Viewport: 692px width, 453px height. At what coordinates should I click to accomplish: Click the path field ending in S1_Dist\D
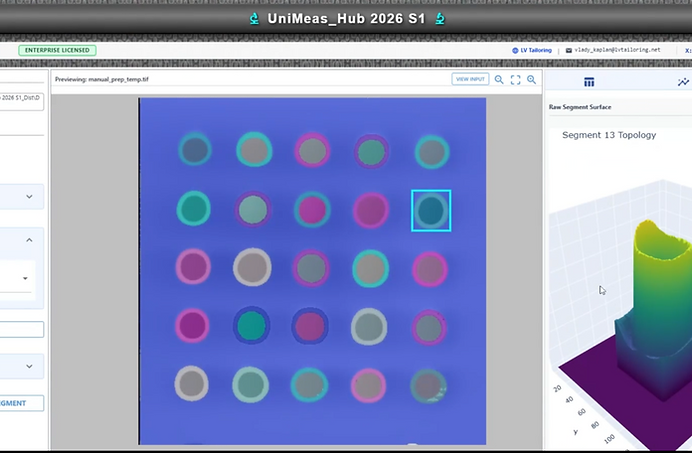click(22, 102)
